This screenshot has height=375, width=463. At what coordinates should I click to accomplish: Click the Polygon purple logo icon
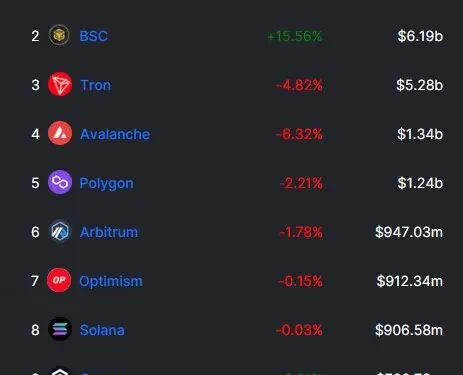coord(60,182)
